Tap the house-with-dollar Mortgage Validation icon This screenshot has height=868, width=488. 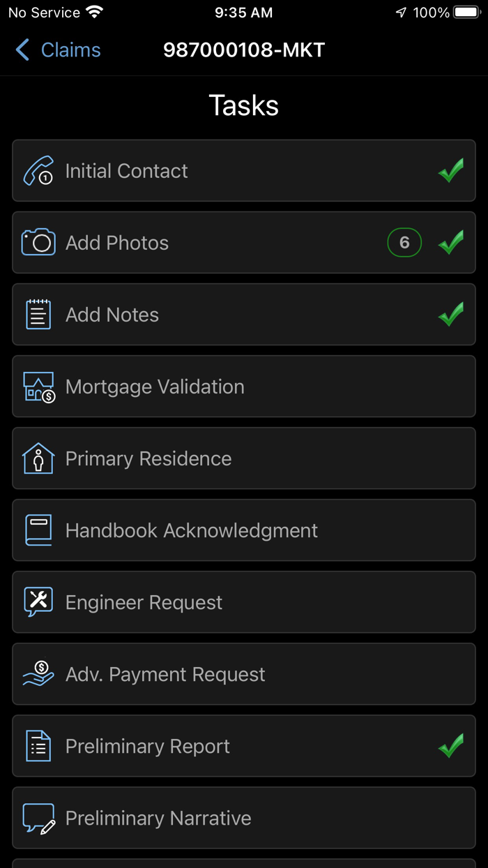(x=39, y=387)
